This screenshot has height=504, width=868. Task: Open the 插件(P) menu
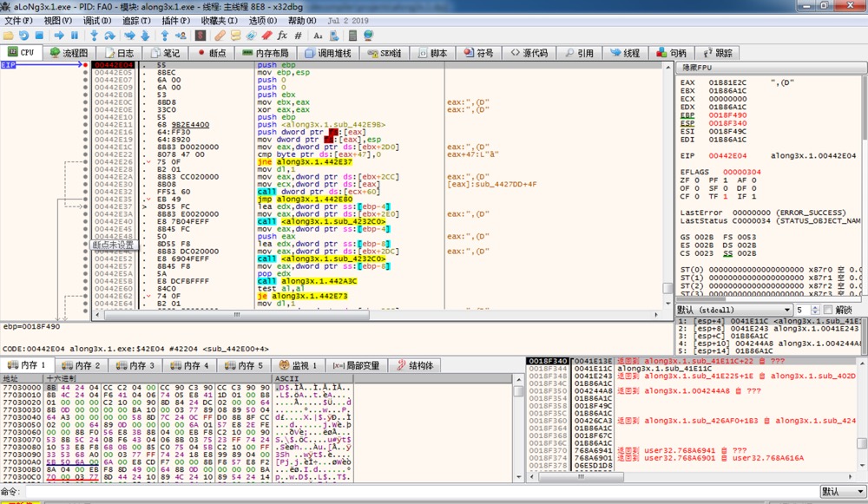(175, 21)
